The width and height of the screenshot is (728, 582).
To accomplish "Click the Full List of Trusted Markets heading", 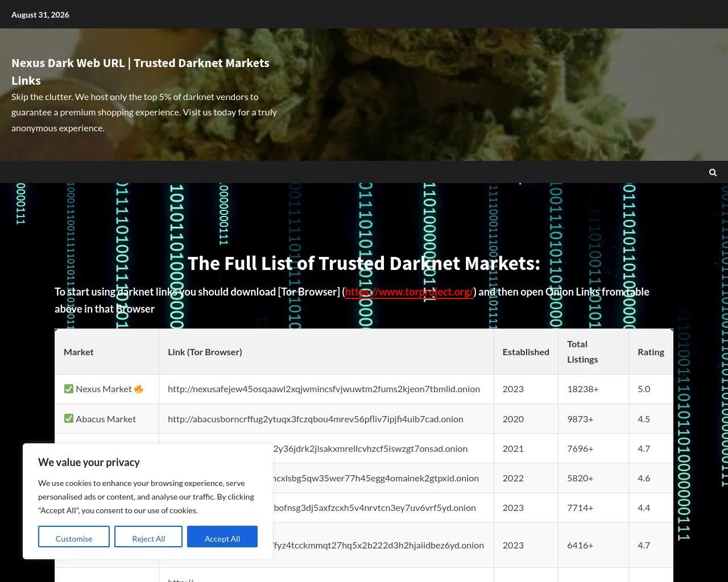I will click(x=364, y=263).
